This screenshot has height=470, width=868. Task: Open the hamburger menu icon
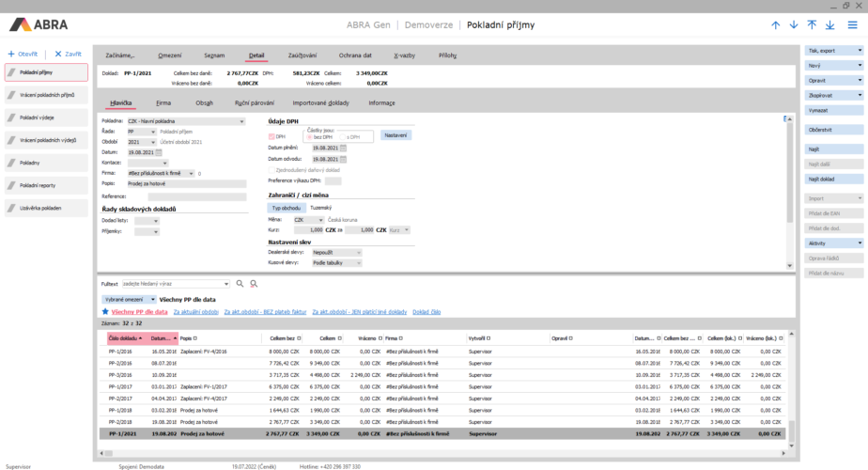click(853, 24)
